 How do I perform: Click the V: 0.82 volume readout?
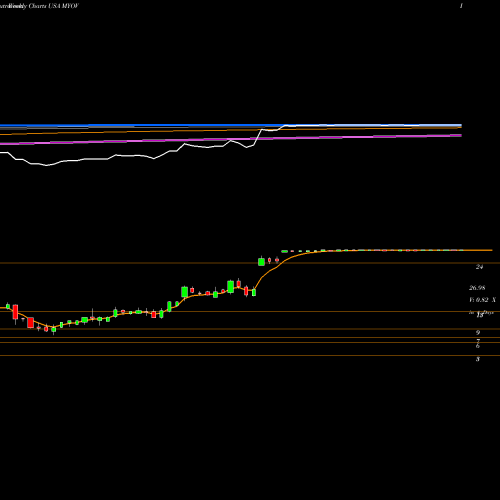pos(482,300)
